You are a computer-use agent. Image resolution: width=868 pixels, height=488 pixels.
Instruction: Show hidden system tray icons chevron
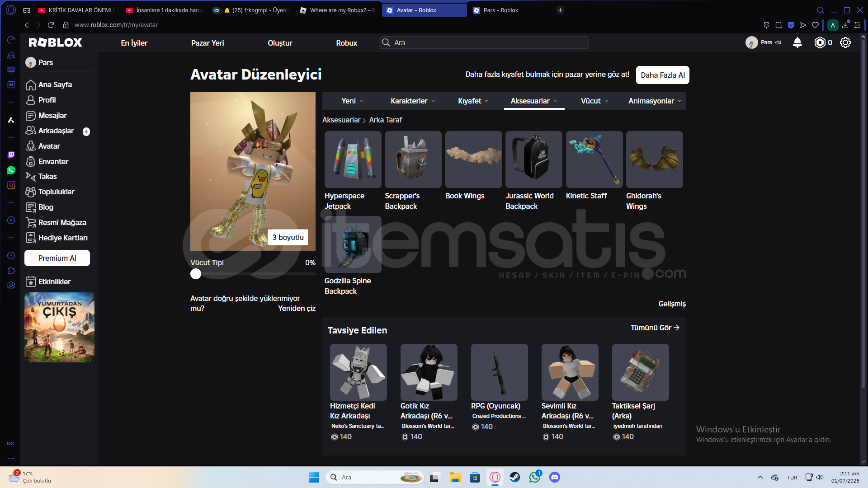(x=760, y=477)
